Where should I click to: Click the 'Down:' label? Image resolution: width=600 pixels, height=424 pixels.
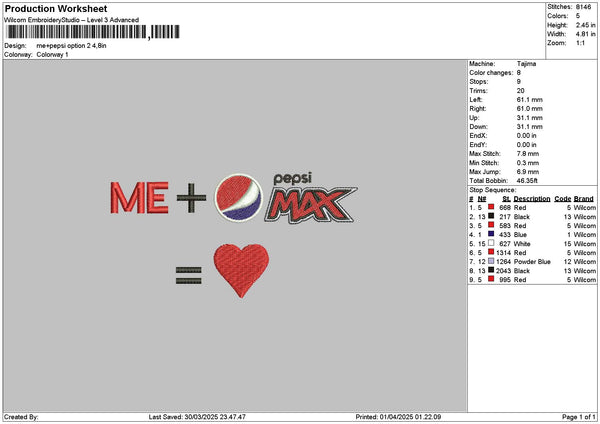[478, 126]
